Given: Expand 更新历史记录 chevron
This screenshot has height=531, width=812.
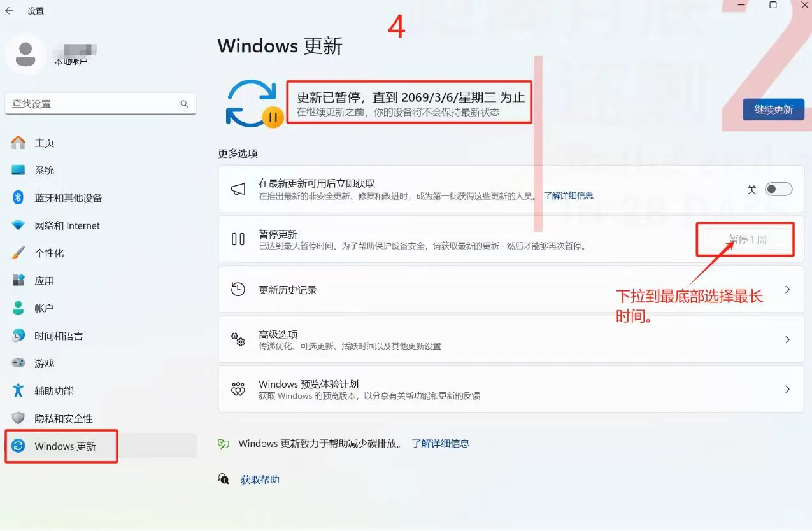Looking at the screenshot, I should click(787, 289).
